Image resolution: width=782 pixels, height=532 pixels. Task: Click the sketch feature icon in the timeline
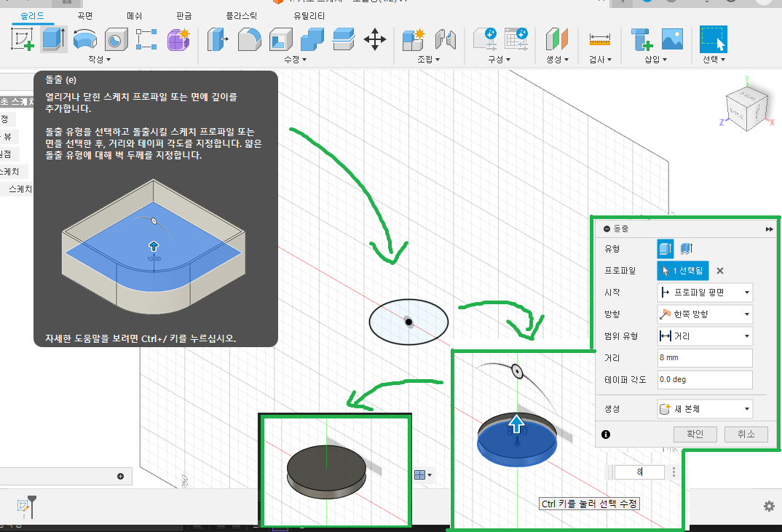point(23,507)
